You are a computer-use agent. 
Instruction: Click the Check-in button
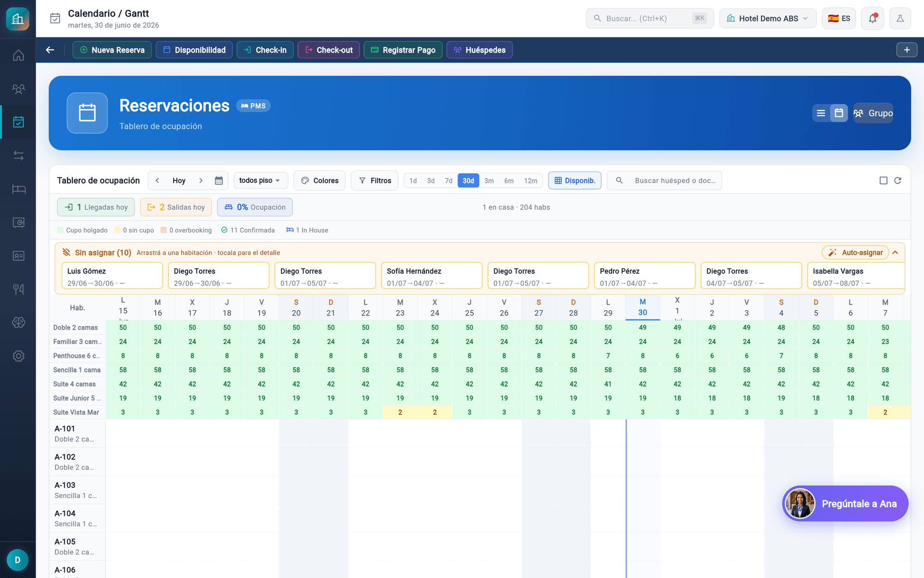coord(265,50)
